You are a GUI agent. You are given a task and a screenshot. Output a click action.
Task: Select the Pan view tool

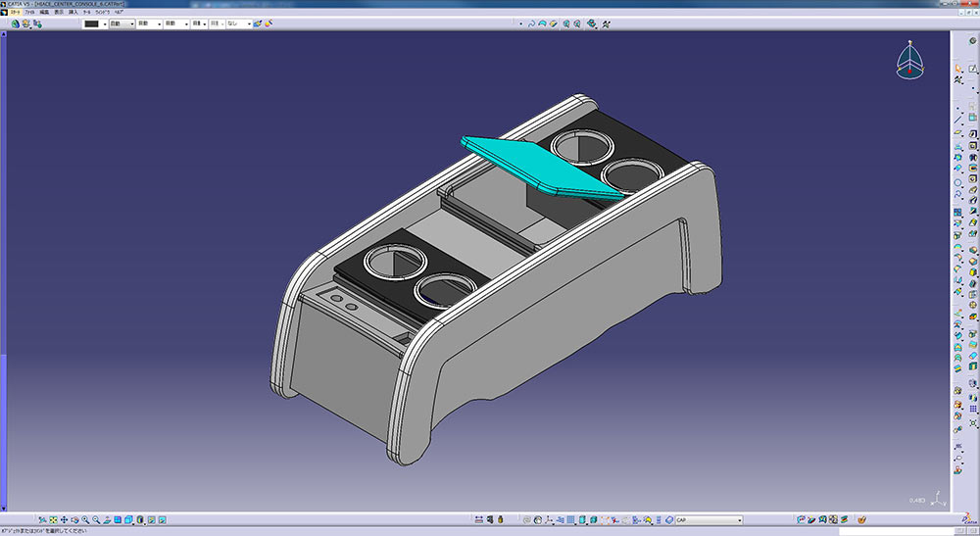tap(65, 519)
